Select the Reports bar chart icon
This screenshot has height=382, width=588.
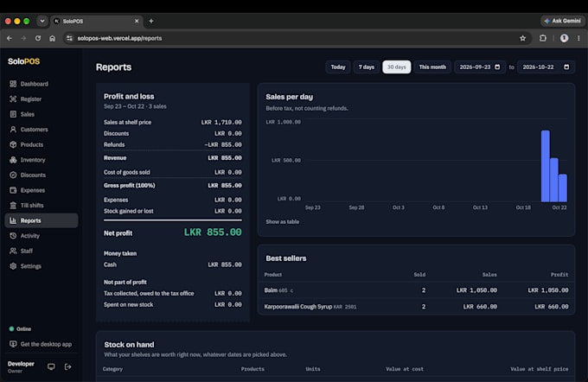pyautogui.click(x=13, y=220)
